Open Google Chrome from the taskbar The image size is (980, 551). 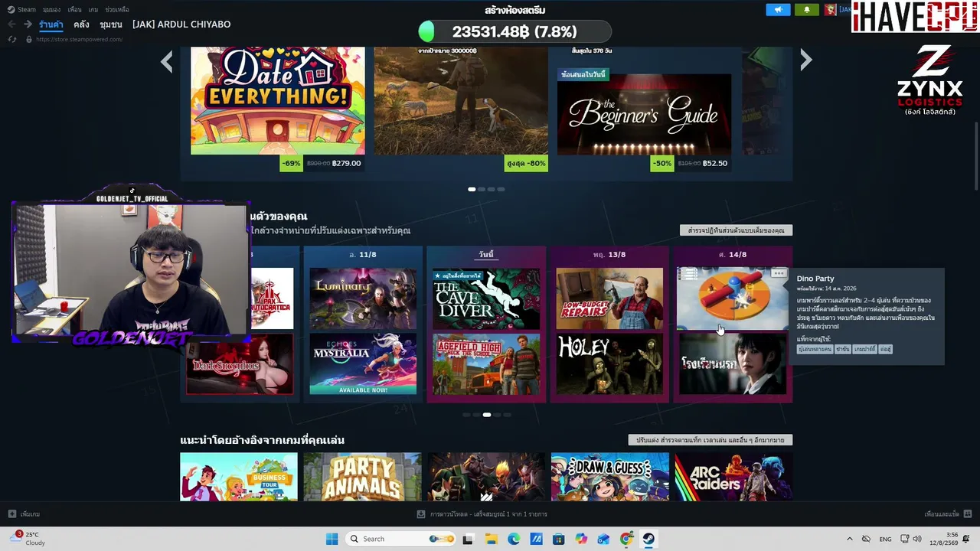[x=626, y=539]
